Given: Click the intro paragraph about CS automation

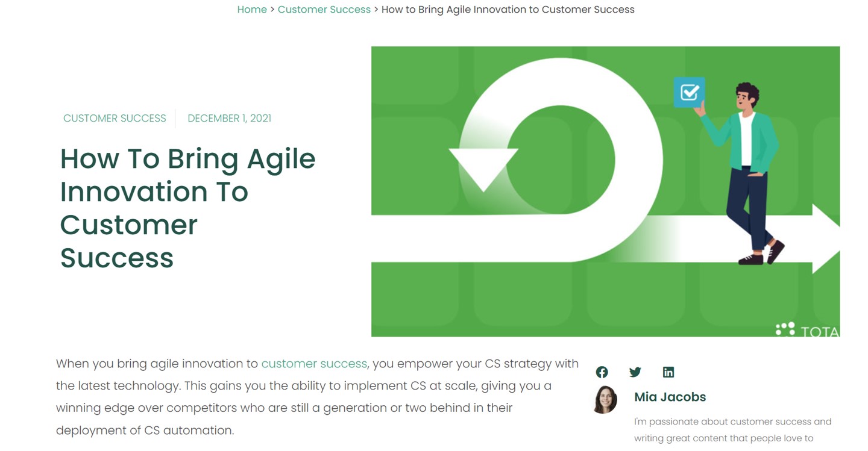Looking at the screenshot, I should pos(317,397).
